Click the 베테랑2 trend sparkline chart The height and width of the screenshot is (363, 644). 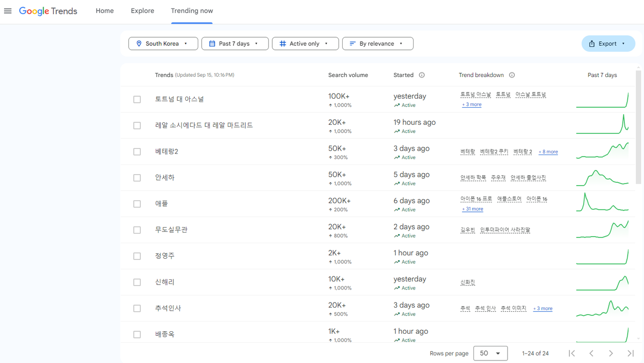tap(602, 151)
